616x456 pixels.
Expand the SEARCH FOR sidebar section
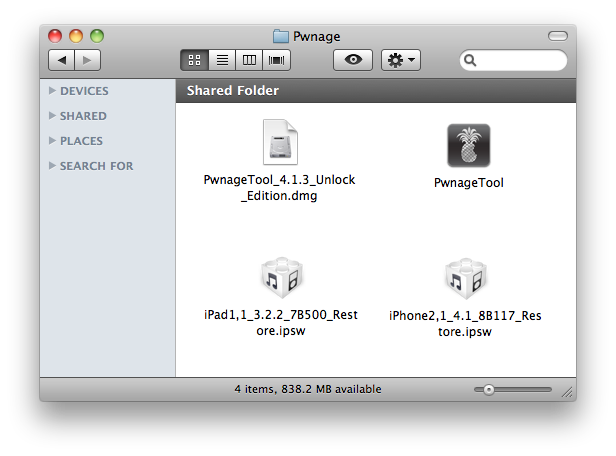tap(52, 166)
